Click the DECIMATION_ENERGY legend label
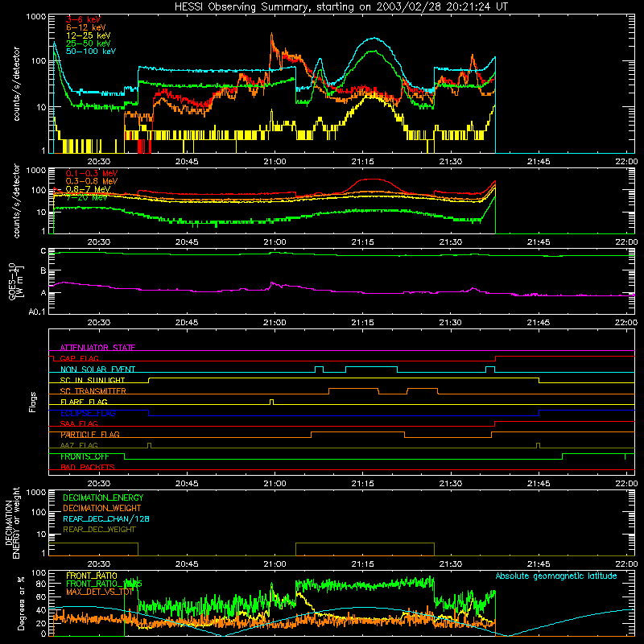The height and width of the screenshot is (644, 644). point(103,497)
